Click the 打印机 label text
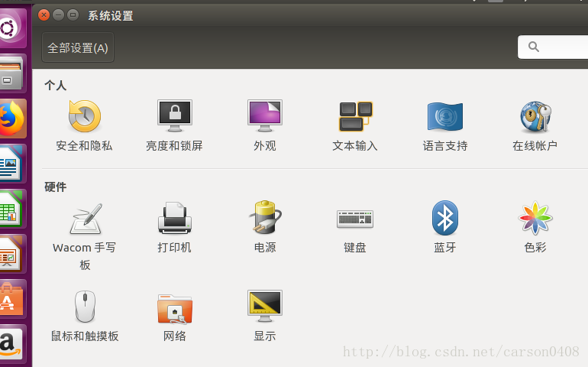 (x=174, y=248)
